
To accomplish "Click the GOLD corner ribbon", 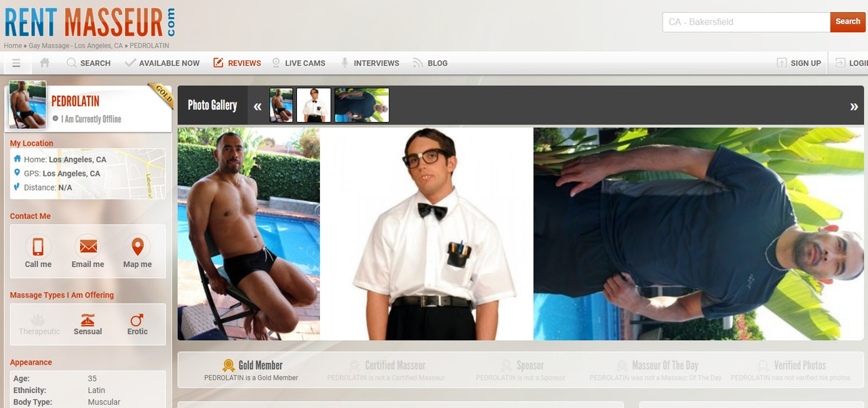I will [162, 94].
